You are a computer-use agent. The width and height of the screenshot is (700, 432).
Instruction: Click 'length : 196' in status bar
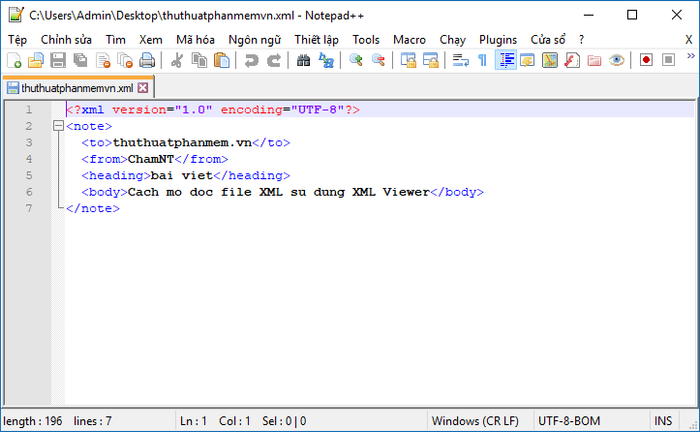pyautogui.click(x=33, y=421)
